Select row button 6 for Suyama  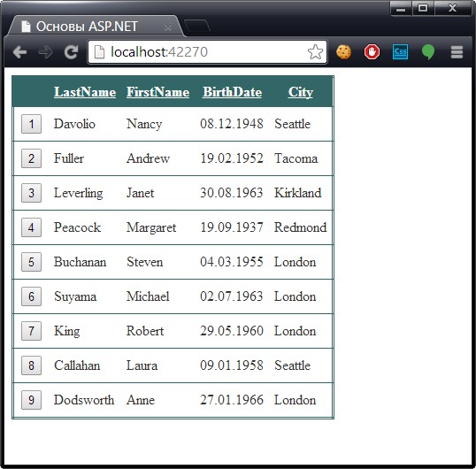tap(31, 296)
